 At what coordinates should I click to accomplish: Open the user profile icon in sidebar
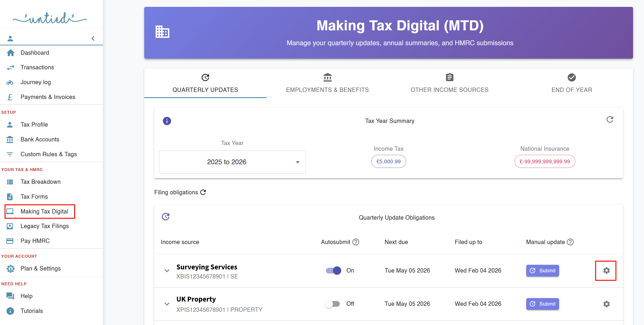tap(10, 39)
